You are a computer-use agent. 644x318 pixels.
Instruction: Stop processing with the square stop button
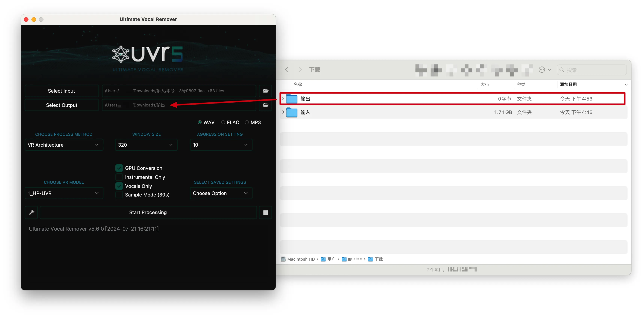pyautogui.click(x=265, y=212)
